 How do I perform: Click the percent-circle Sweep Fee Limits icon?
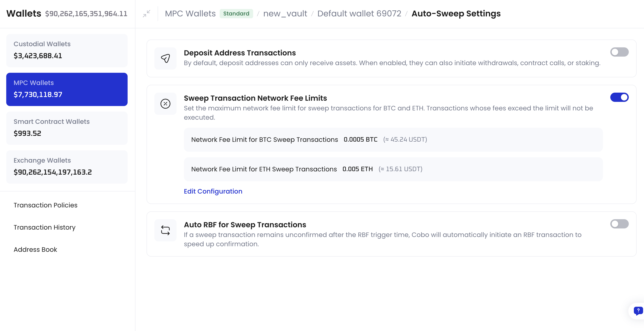[165, 103]
